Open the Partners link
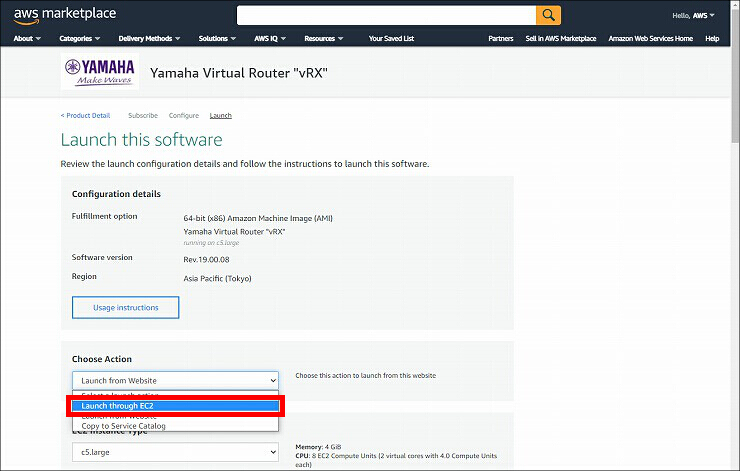Image resolution: width=740 pixels, height=471 pixels. 501,39
